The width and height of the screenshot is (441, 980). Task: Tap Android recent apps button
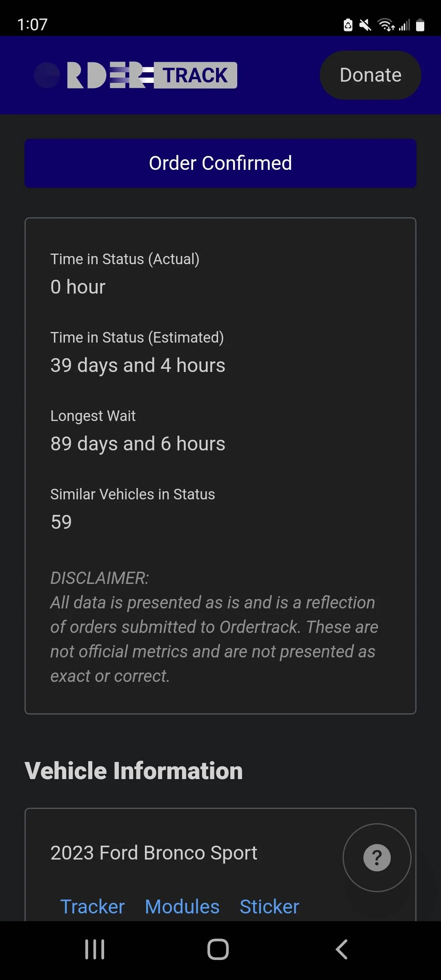tap(95, 949)
